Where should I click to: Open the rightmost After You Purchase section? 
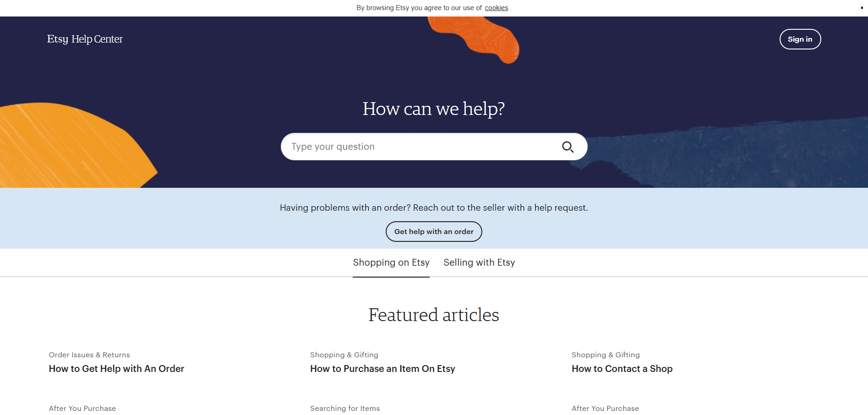(x=605, y=408)
